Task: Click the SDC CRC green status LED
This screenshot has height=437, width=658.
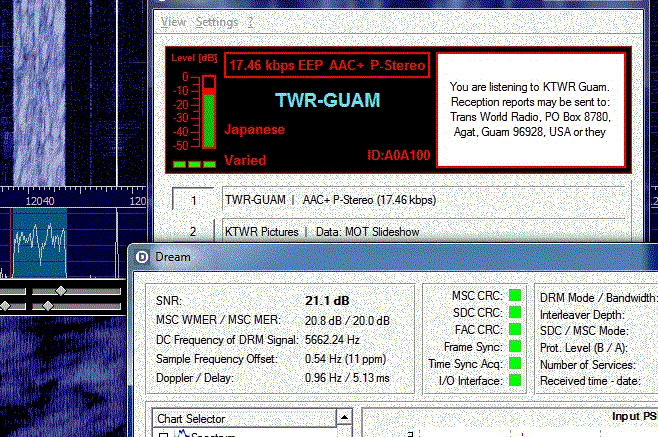Action: click(x=515, y=312)
